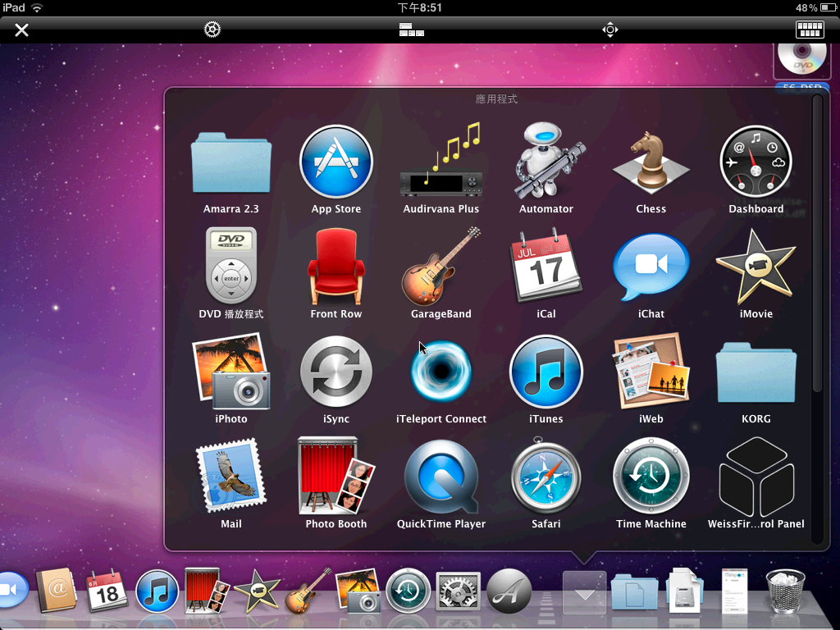
Task: Launch QuickTime Player
Action: [441, 477]
